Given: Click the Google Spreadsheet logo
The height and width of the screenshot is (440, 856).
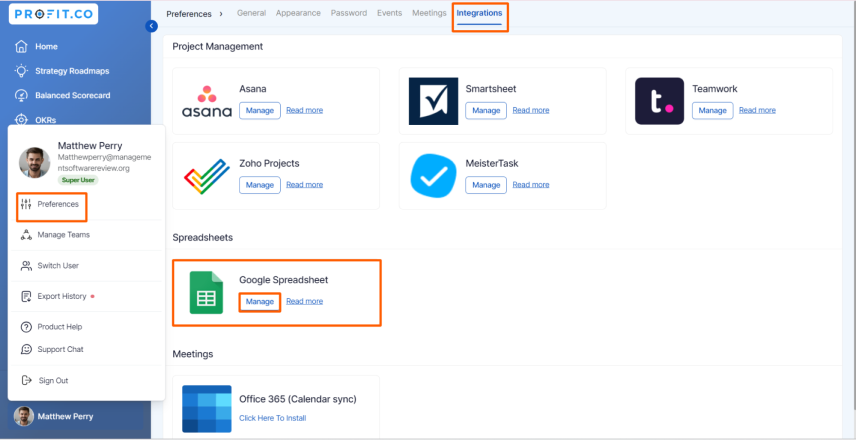Looking at the screenshot, I should (206, 293).
